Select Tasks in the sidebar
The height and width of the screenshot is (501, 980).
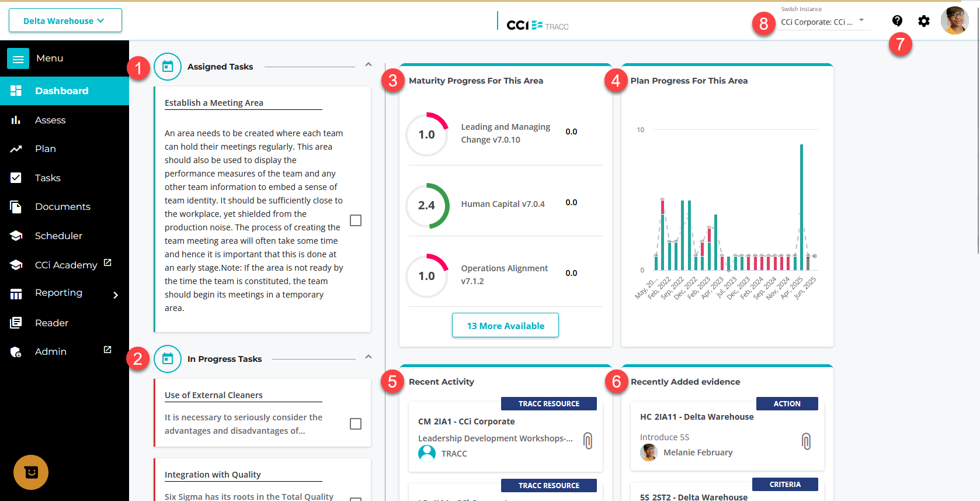coord(64,178)
